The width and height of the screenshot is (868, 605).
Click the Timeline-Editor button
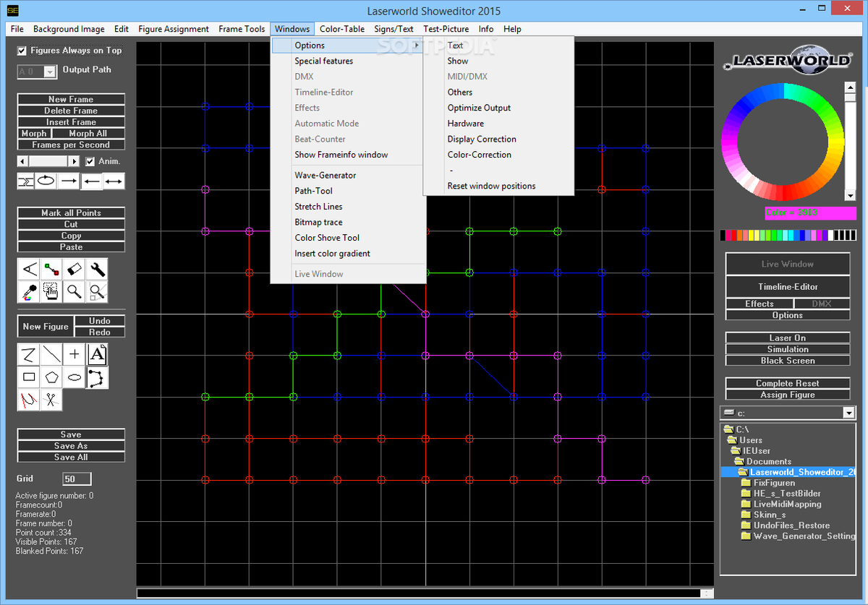pyautogui.click(x=788, y=287)
